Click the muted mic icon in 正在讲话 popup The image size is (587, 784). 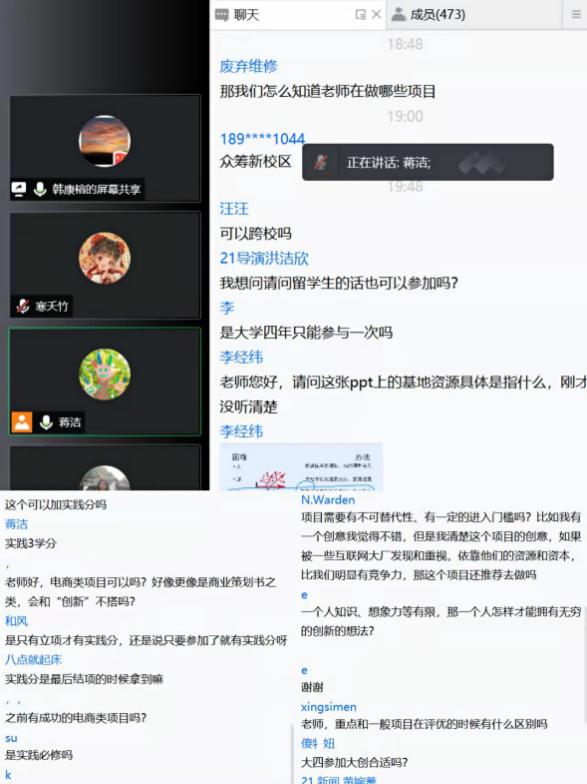pos(320,162)
